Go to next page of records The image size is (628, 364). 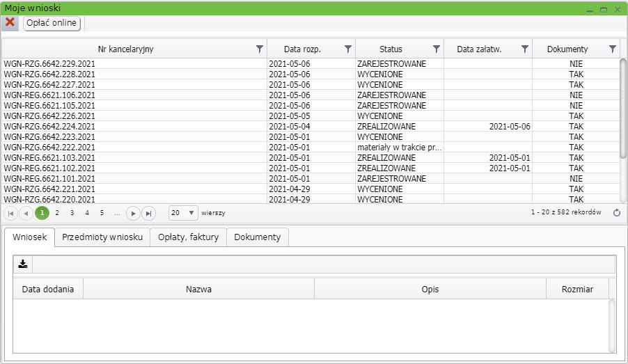pos(133,213)
